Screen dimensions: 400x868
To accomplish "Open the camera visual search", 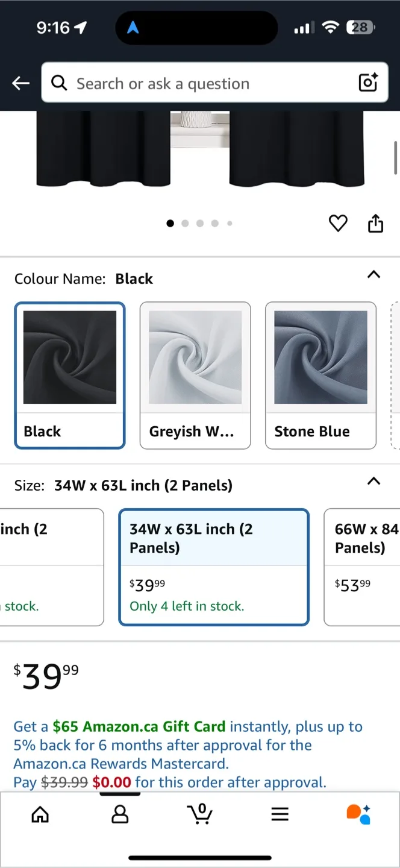I will click(367, 83).
